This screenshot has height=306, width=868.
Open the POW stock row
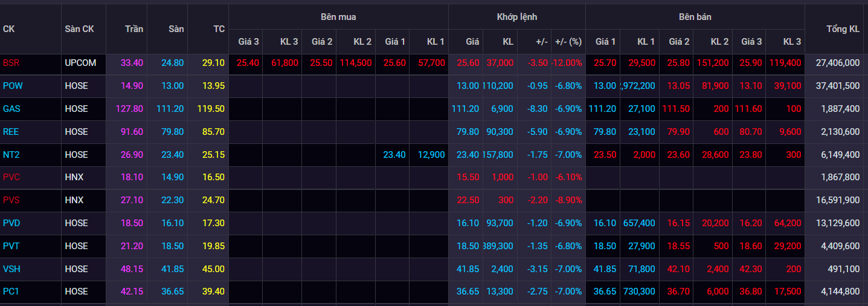pyautogui.click(x=13, y=86)
